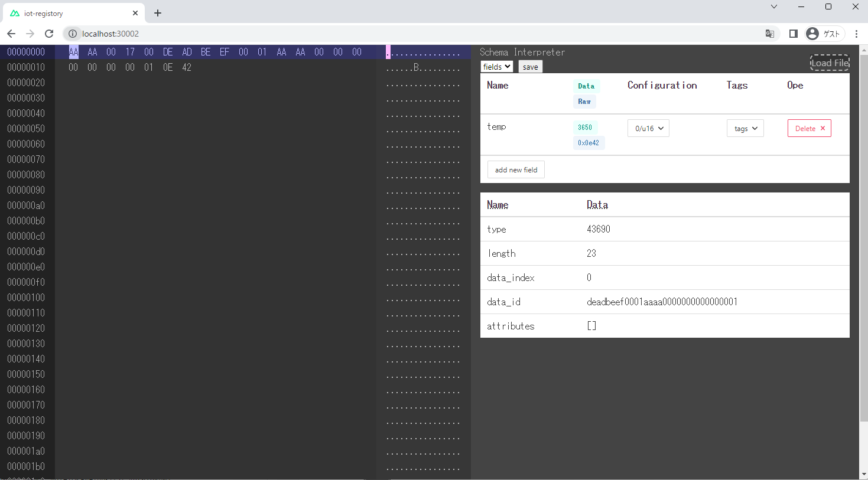Open the tags dropdown for temp
The image size is (868, 480).
pyautogui.click(x=745, y=128)
